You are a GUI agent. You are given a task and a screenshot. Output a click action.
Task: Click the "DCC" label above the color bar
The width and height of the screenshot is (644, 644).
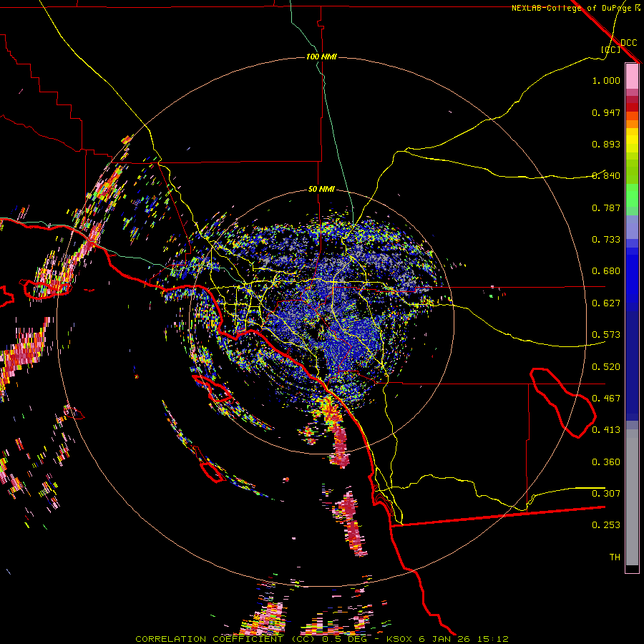click(628, 43)
